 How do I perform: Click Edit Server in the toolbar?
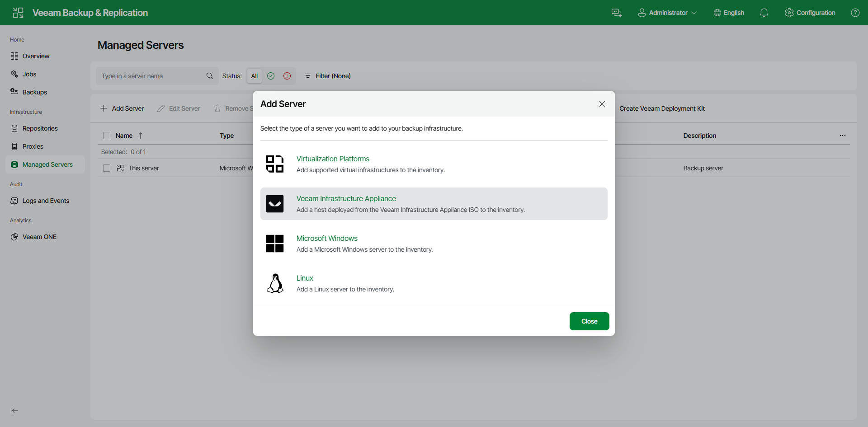179,108
